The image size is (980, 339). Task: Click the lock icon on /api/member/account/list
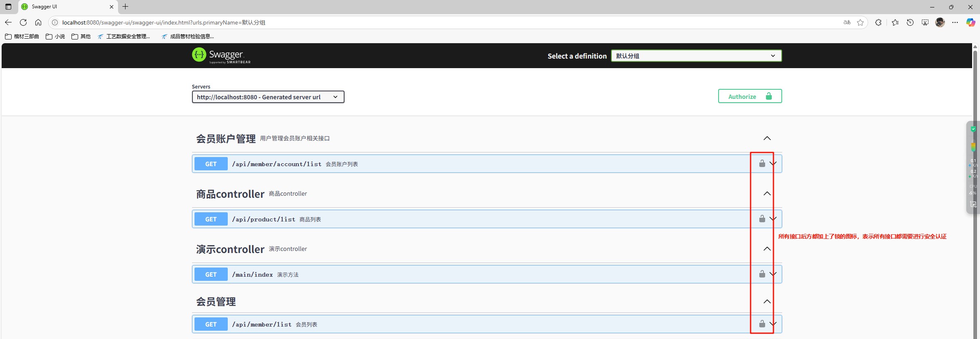coord(762,163)
